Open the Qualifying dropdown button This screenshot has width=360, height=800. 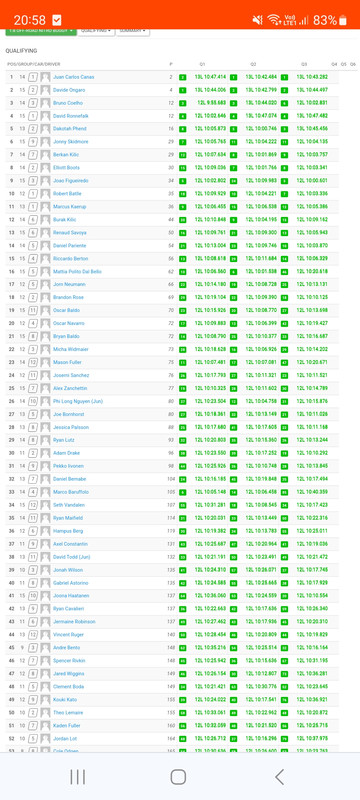click(96, 32)
